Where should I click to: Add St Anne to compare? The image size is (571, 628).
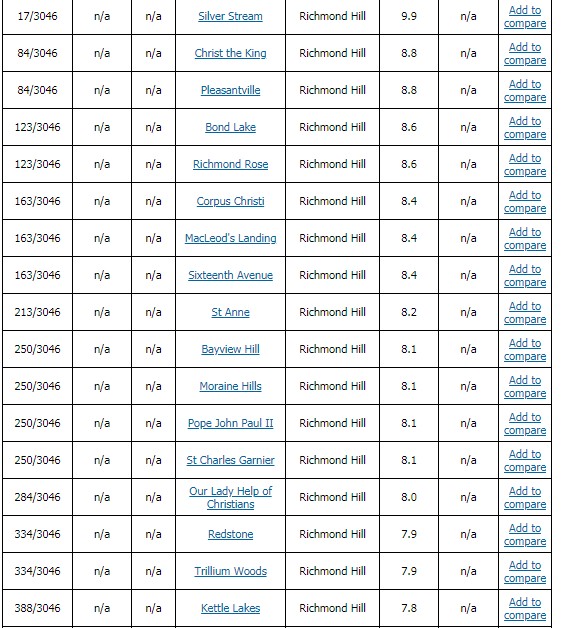[x=525, y=312]
